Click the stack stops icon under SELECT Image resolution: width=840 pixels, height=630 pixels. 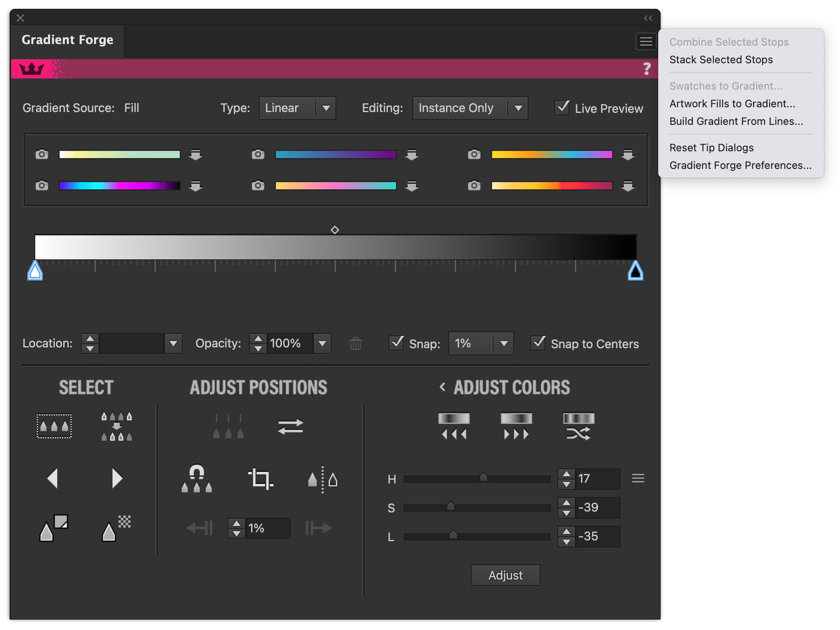click(x=116, y=426)
